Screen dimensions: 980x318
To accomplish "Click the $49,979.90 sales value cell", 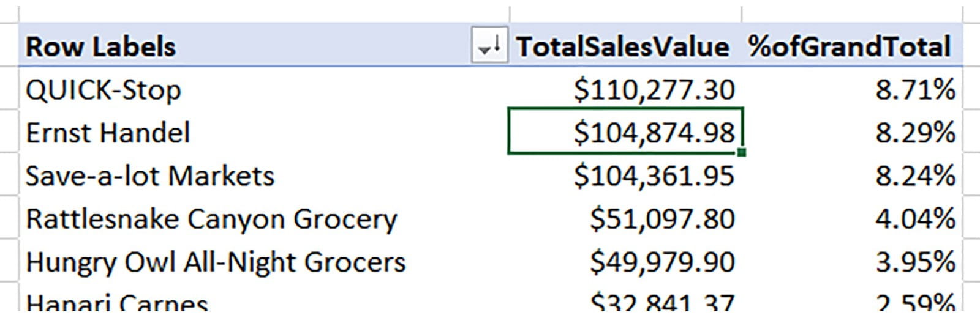I will click(661, 262).
